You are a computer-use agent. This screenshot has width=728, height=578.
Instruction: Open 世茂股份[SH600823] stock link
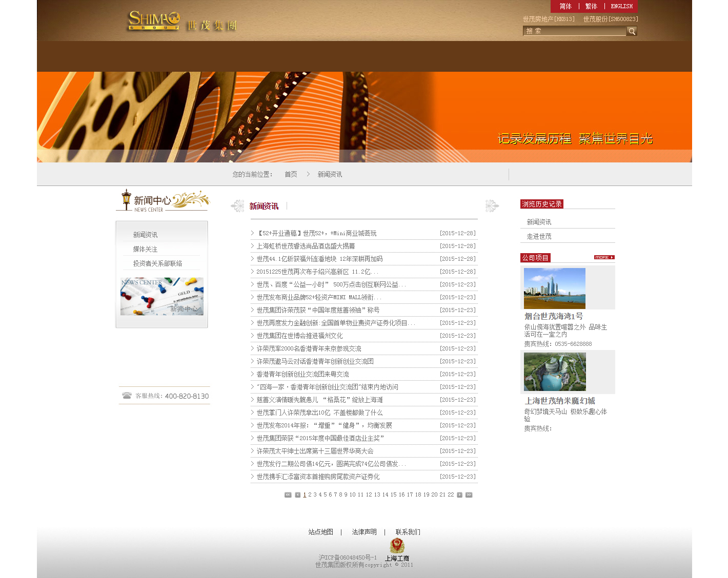coord(611,19)
